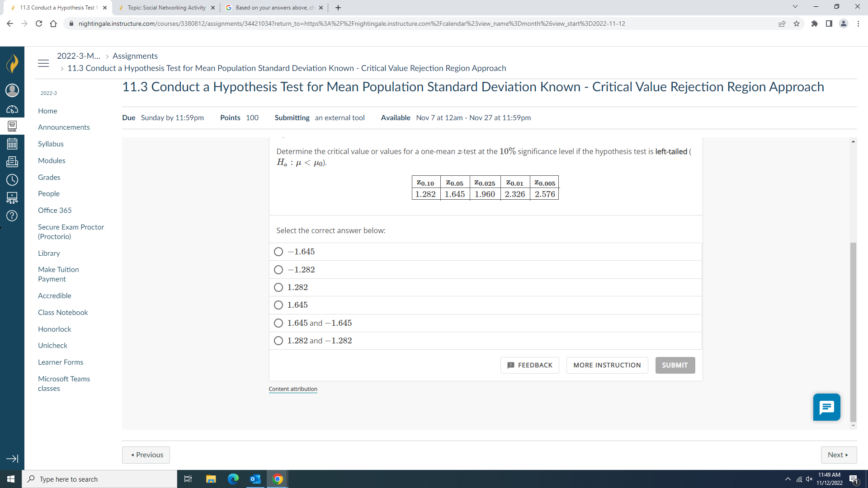Bookmark page with star icon
The image size is (868, 488).
coord(797,23)
